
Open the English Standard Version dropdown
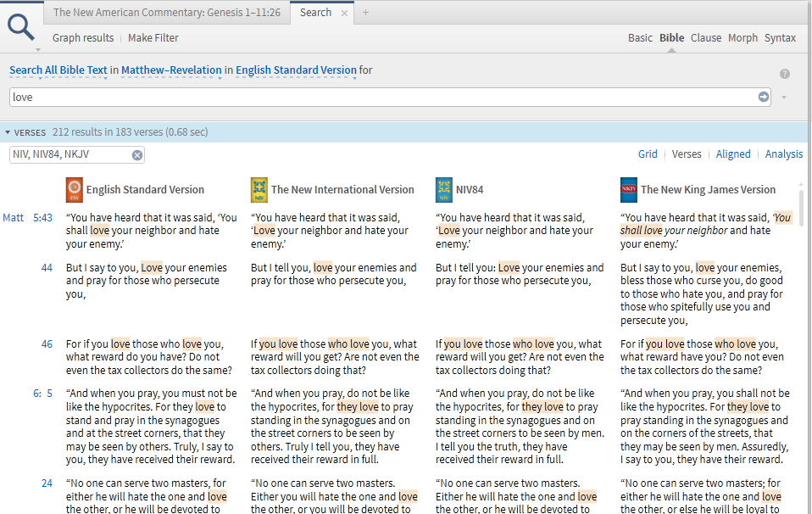[x=296, y=70]
